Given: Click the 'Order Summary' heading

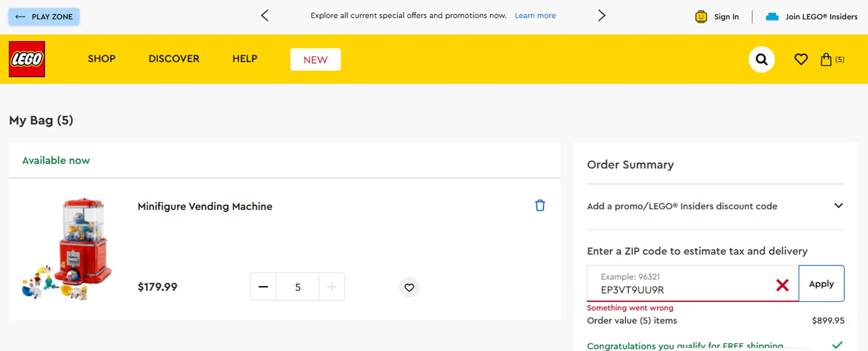Looking at the screenshot, I should pyautogui.click(x=630, y=165).
